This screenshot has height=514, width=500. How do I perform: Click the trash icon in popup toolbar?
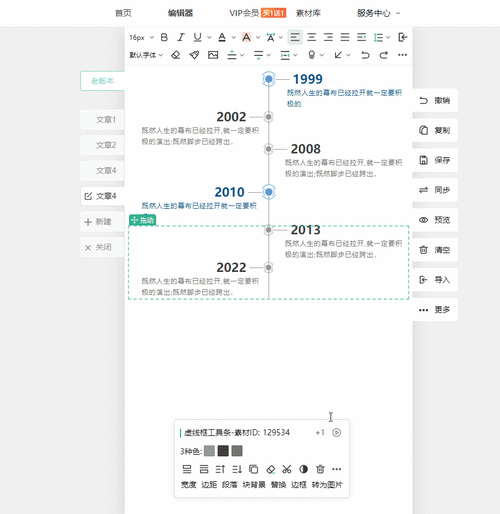(320, 469)
